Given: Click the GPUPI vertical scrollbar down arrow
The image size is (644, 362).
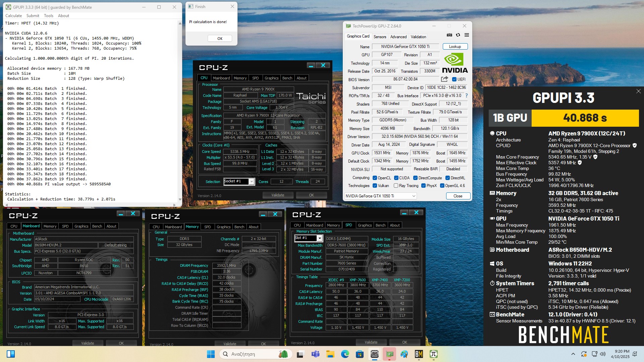Looking at the screenshot, I should point(180,199).
